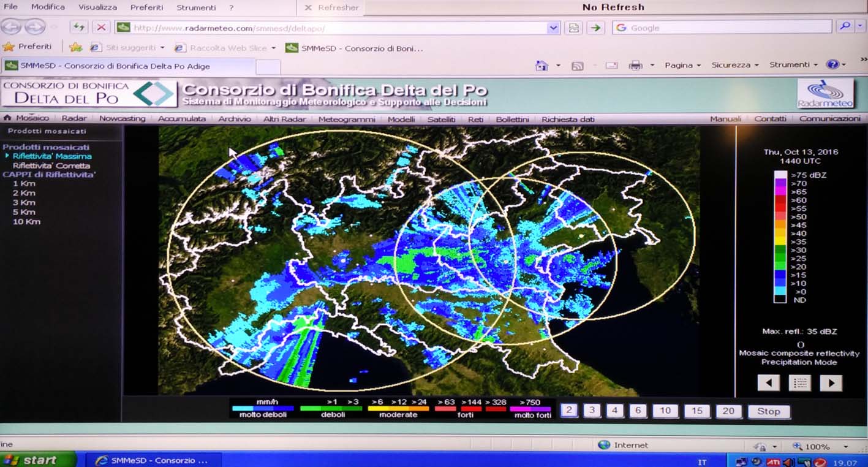Open the Visualizza menu
This screenshot has width=868, height=467.
tap(97, 7)
